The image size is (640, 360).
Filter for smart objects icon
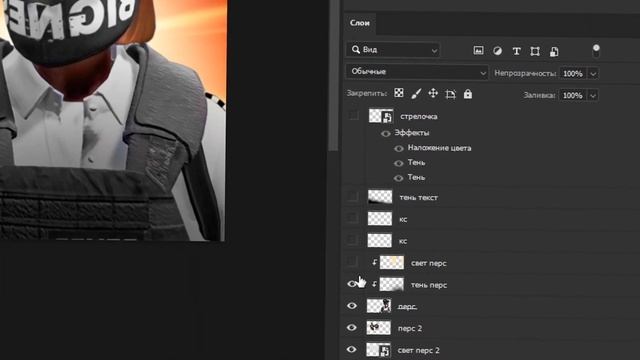point(554,51)
